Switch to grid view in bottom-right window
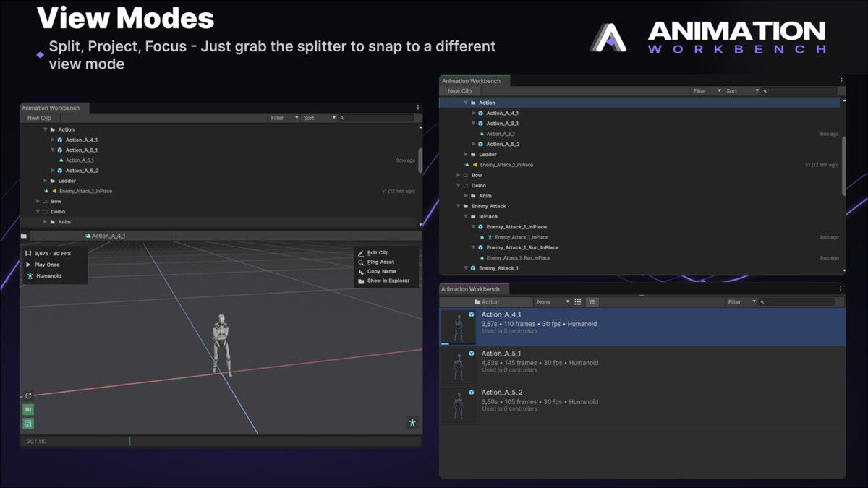The width and height of the screenshot is (868, 488). (x=578, y=302)
